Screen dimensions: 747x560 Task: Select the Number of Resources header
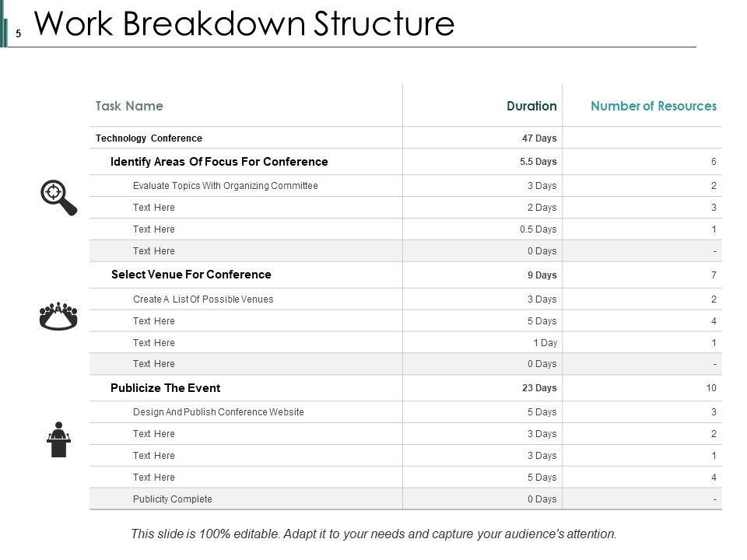(654, 106)
